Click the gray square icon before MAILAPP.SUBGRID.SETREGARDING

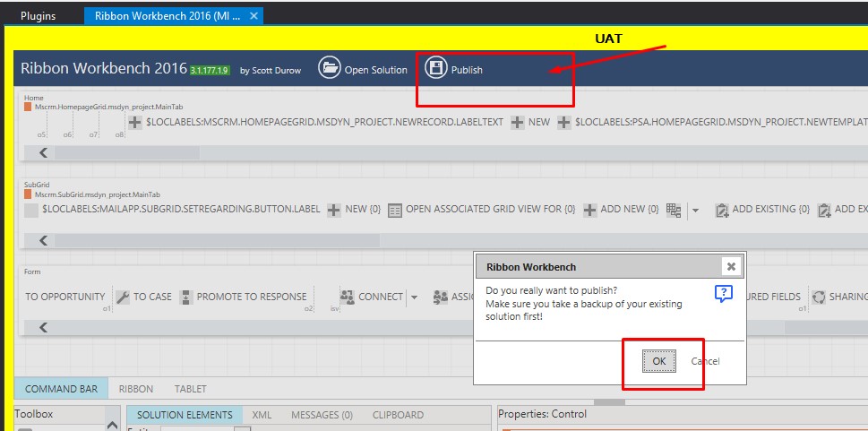pos(31,210)
